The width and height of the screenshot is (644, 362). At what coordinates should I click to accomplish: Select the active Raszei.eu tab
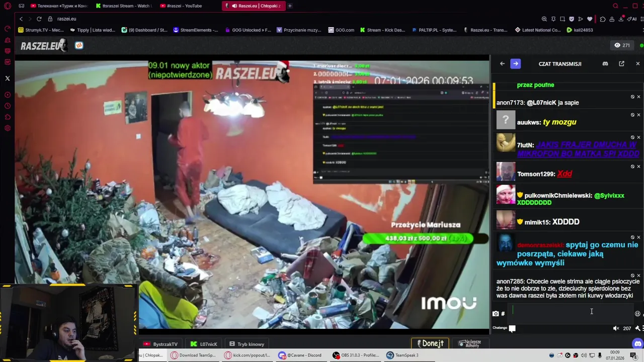253,6
